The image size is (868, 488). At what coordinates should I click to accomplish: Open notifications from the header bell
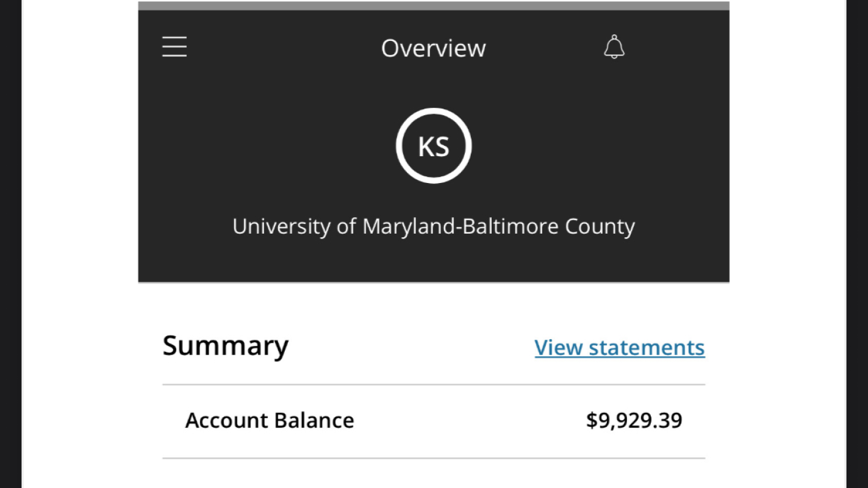pyautogui.click(x=614, y=47)
